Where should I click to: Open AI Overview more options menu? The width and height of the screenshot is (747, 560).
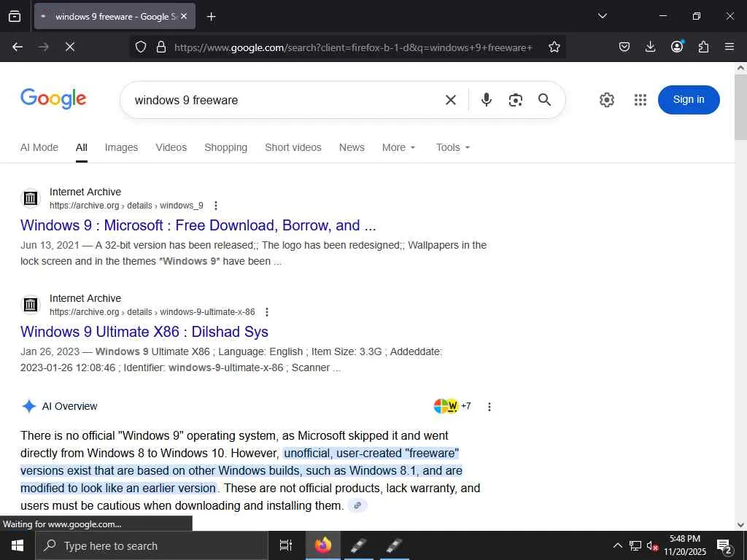click(x=489, y=407)
